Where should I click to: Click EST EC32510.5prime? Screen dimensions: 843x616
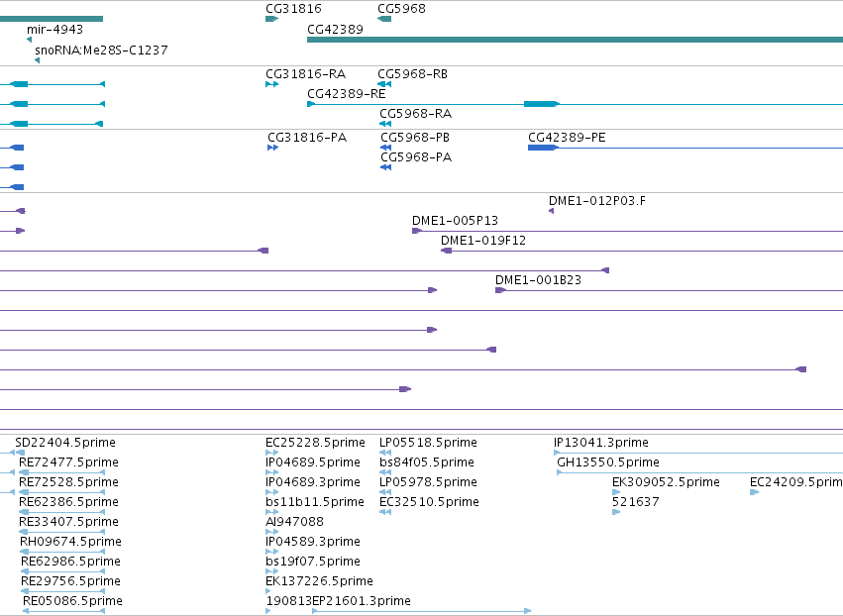coord(429,502)
